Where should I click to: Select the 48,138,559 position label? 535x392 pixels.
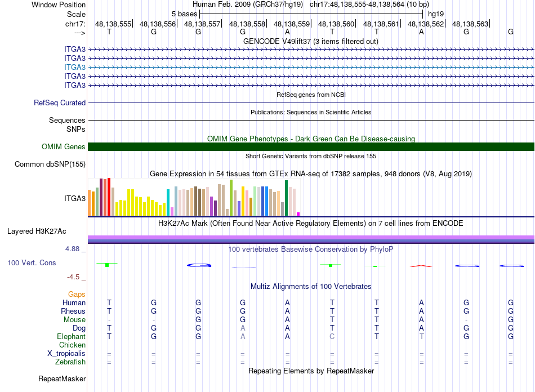[x=292, y=24]
